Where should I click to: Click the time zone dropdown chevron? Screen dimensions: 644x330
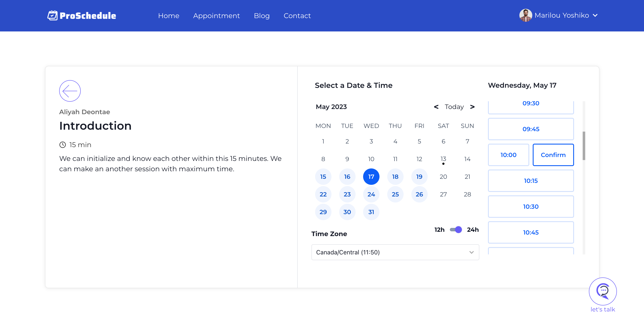[x=471, y=252]
